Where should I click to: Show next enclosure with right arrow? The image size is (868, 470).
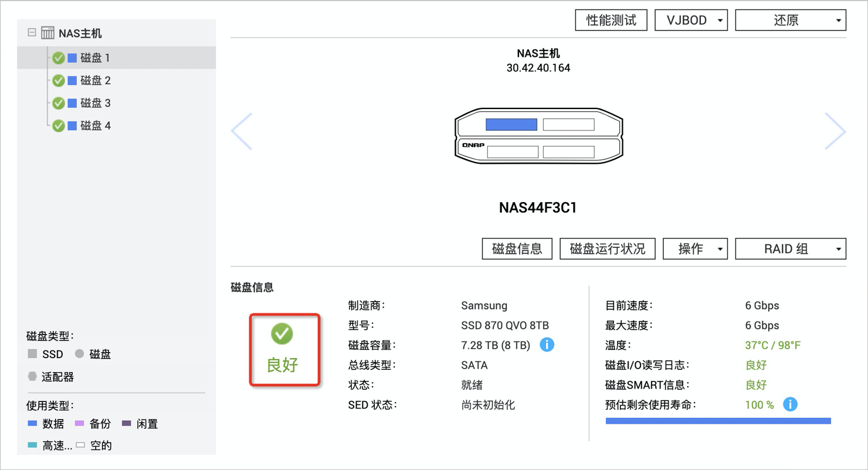pos(835,131)
